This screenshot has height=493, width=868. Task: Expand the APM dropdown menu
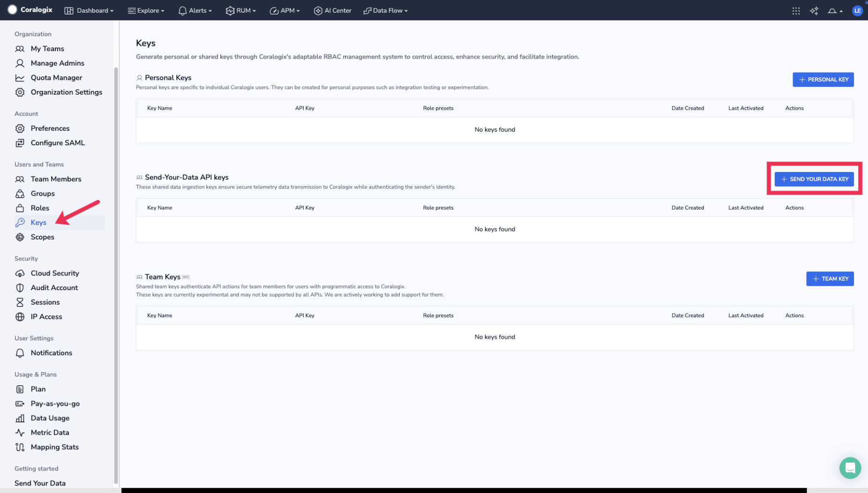pyautogui.click(x=285, y=10)
